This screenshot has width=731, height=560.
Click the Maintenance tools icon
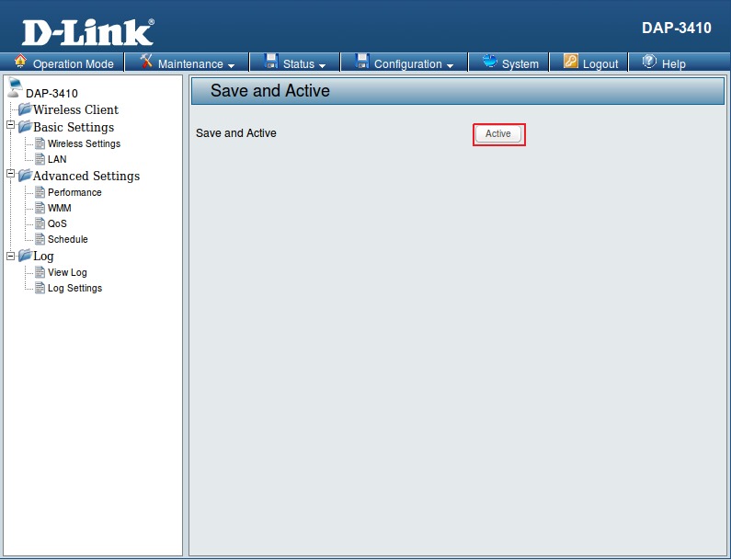pos(146,62)
